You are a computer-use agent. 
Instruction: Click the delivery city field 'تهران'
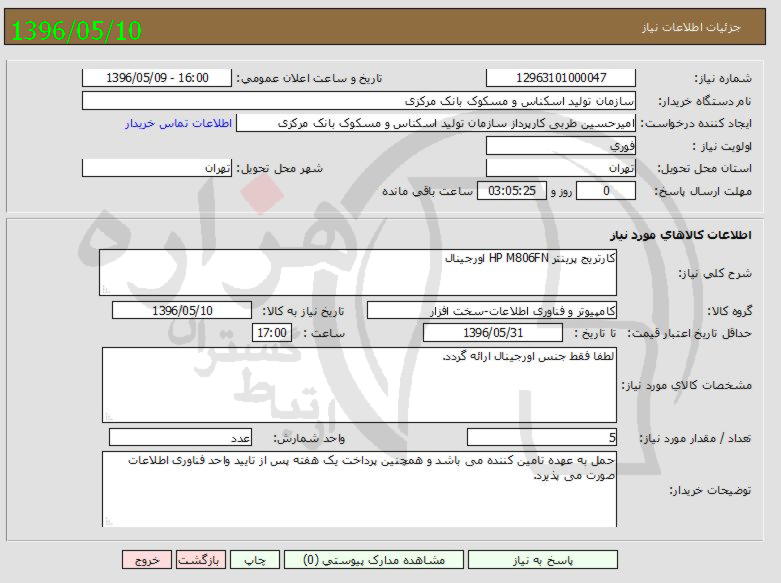coord(156,168)
